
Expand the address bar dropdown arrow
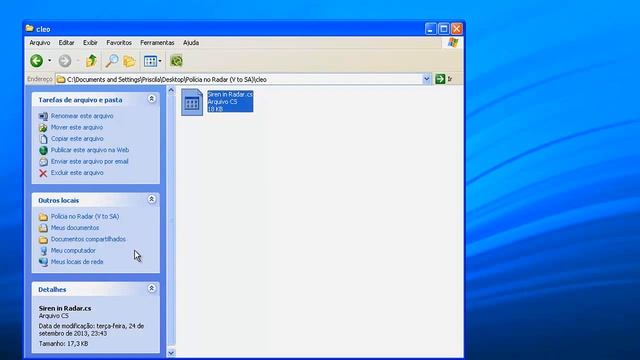(x=427, y=79)
